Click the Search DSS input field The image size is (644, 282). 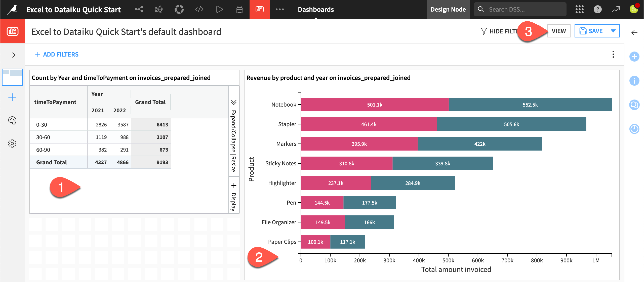pyautogui.click(x=519, y=9)
